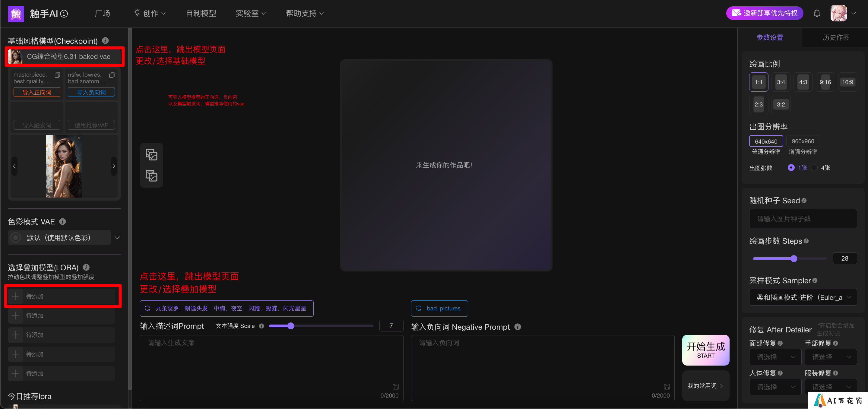
Task: Open 我的常用词 panel
Action: pyautogui.click(x=705, y=386)
